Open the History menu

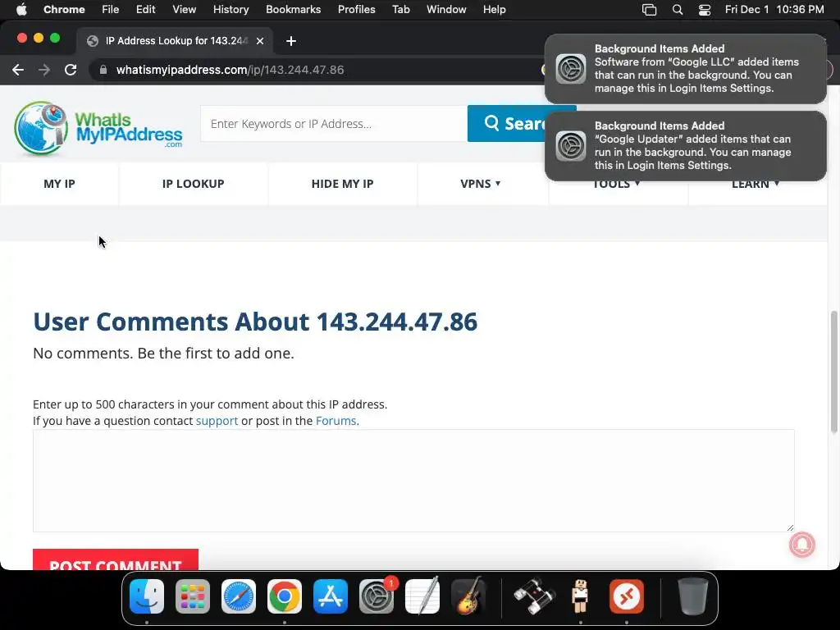pyautogui.click(x=231, y=10)
